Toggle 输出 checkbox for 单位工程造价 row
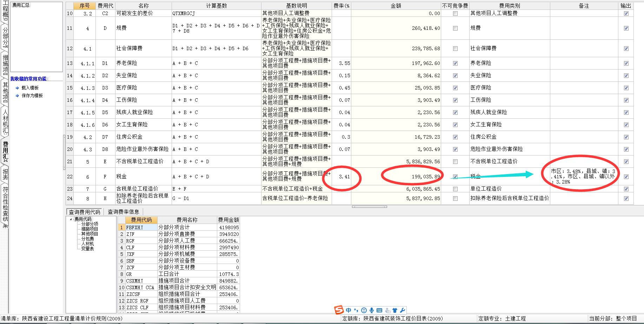644x324 pixels. (626, 189)
